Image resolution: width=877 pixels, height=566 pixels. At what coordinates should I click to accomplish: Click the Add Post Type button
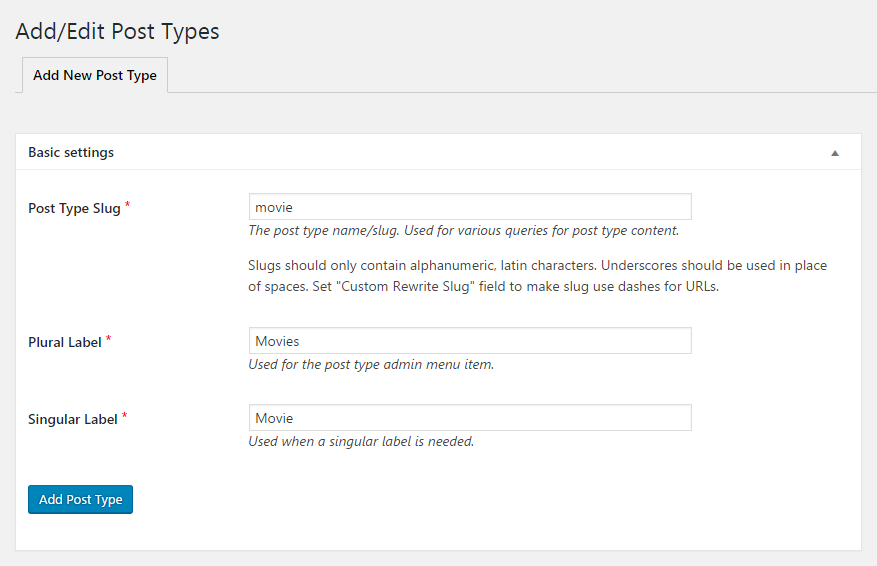(x=81, y=499)
